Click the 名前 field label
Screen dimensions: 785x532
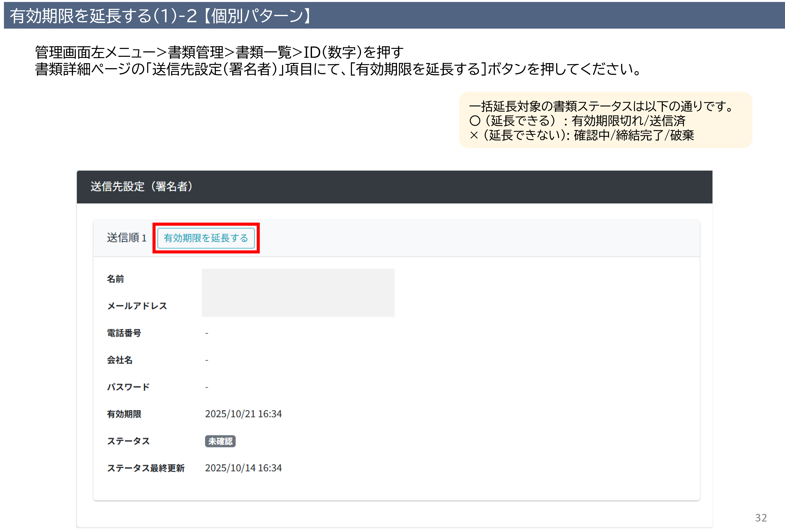(115, 279)
